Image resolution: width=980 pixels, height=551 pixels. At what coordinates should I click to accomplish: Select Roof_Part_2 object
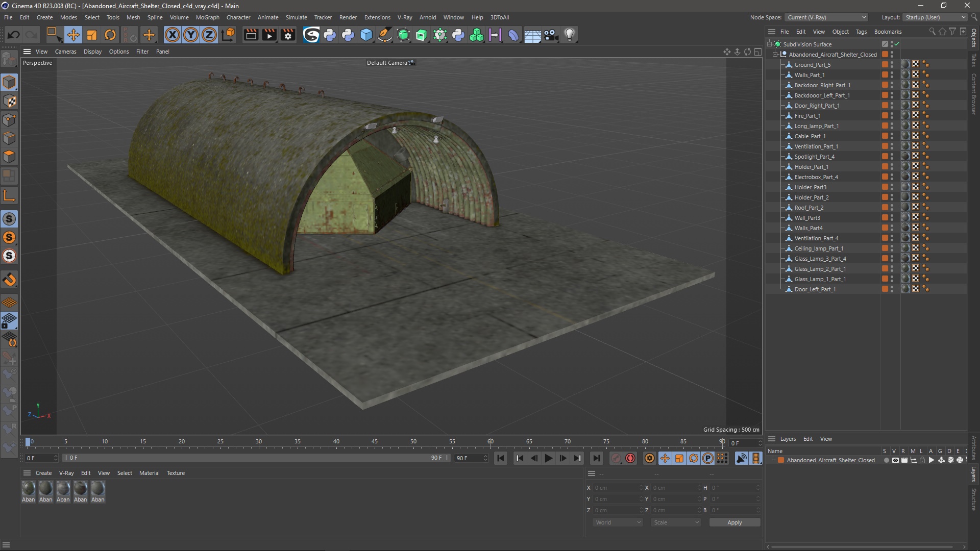click(x=808, y=208)
